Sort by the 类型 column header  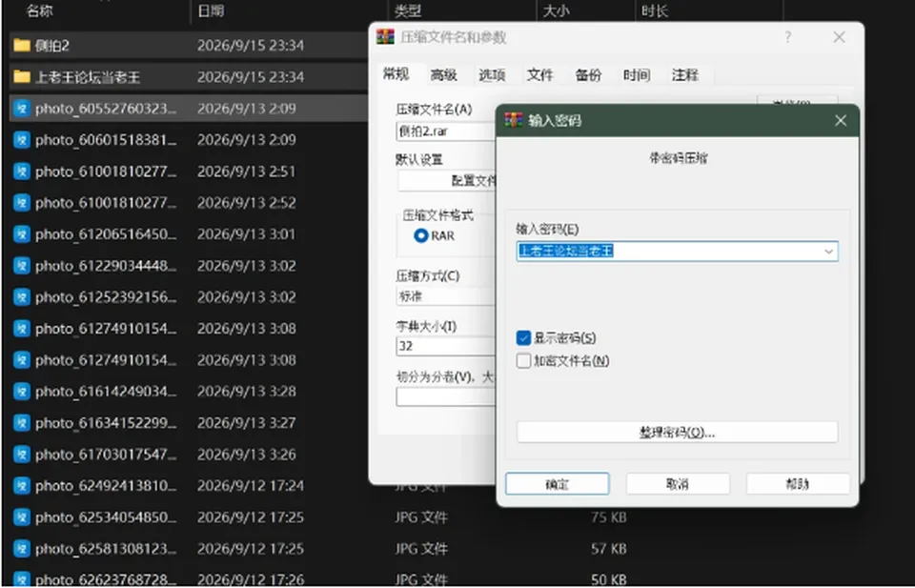coord(408,10)
